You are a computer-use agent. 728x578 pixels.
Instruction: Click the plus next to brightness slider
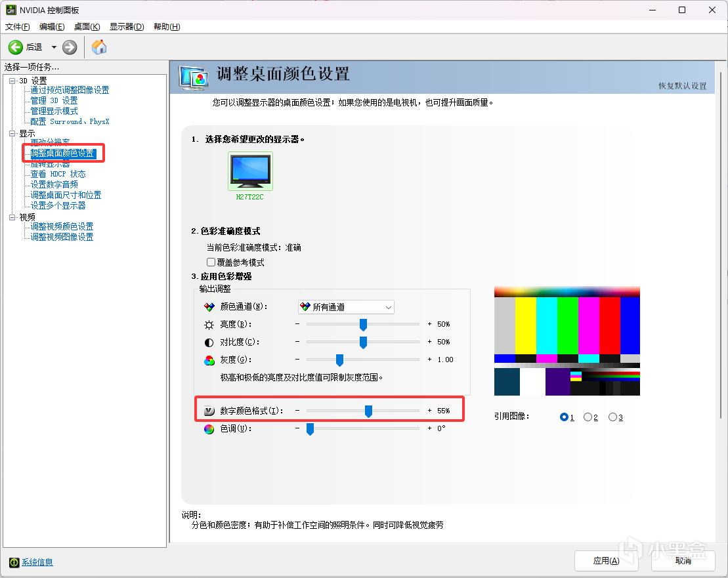(429, 324)
